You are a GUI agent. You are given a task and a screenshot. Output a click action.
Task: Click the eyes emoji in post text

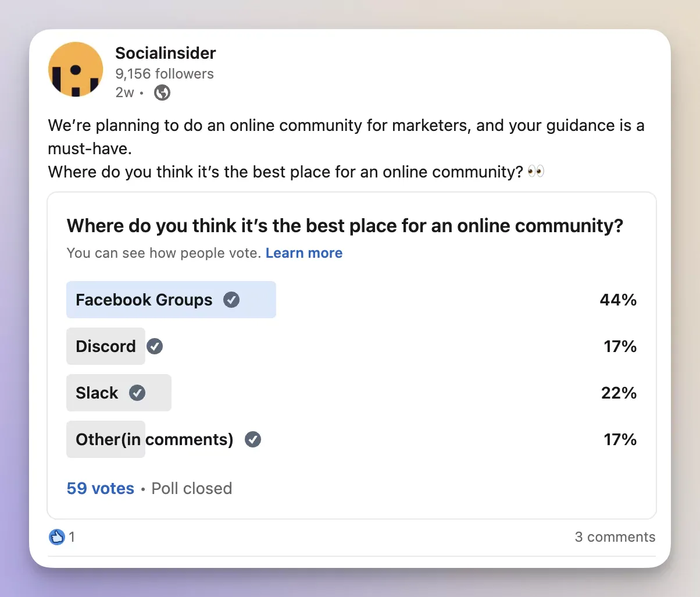coord(536,172)
